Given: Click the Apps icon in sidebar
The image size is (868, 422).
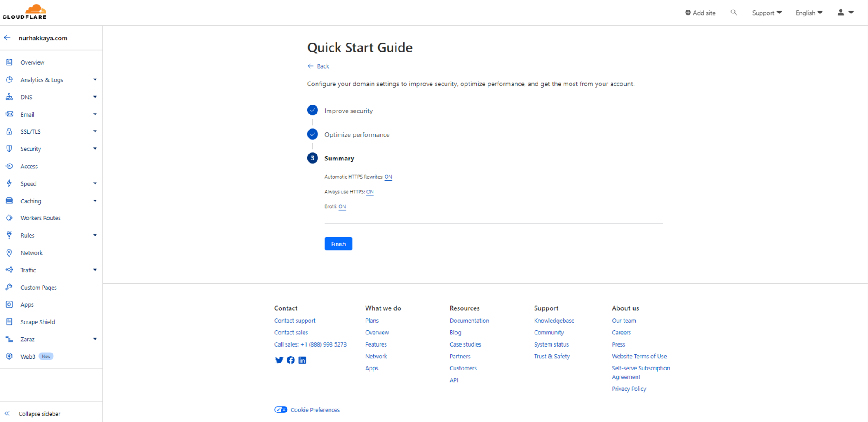Looking at the screenshot, I should coord(9,304).
